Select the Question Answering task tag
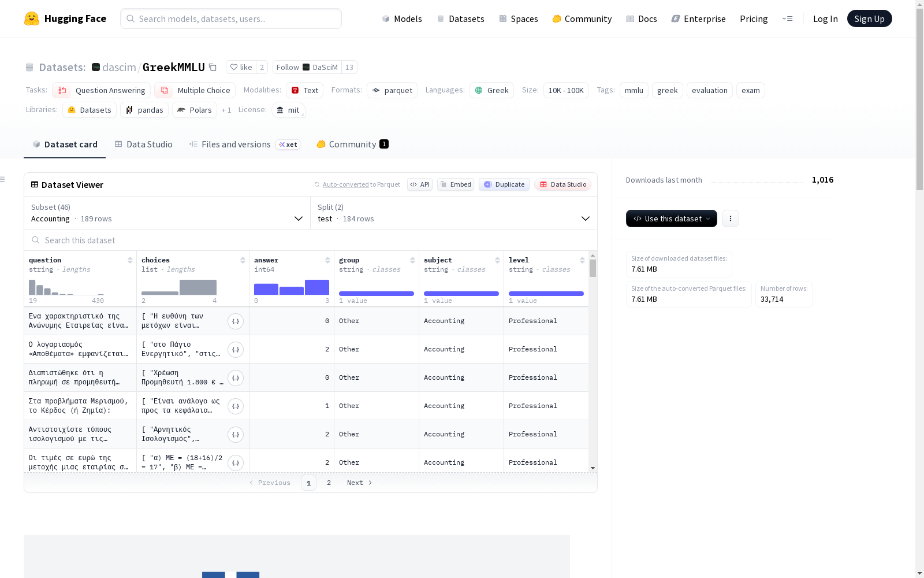This screenshot has height=578, width=924. click(x=102, y=90)
